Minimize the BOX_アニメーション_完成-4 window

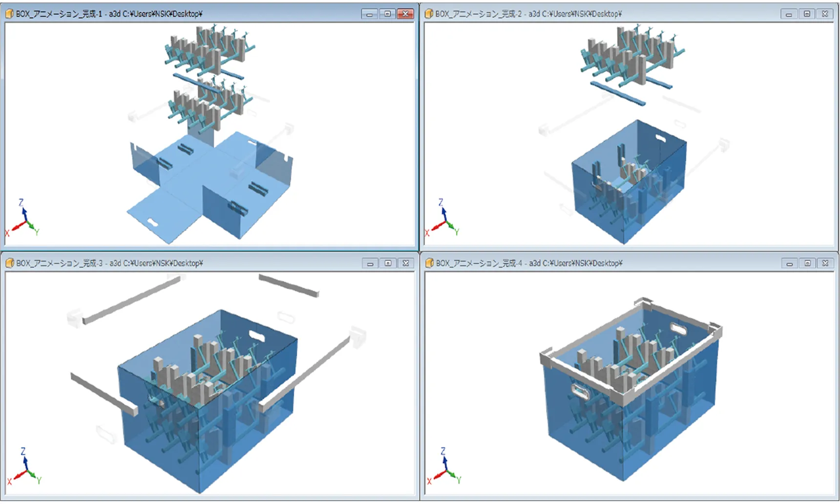(x=789, y=264)
